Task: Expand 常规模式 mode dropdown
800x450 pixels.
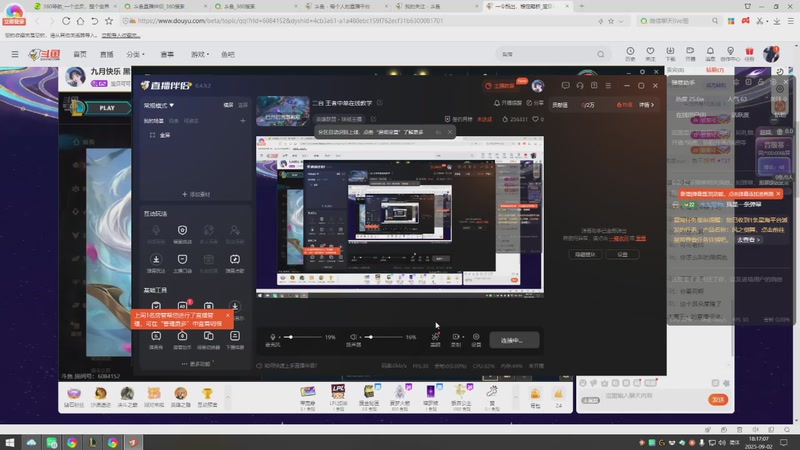Action: coord(159,105)
